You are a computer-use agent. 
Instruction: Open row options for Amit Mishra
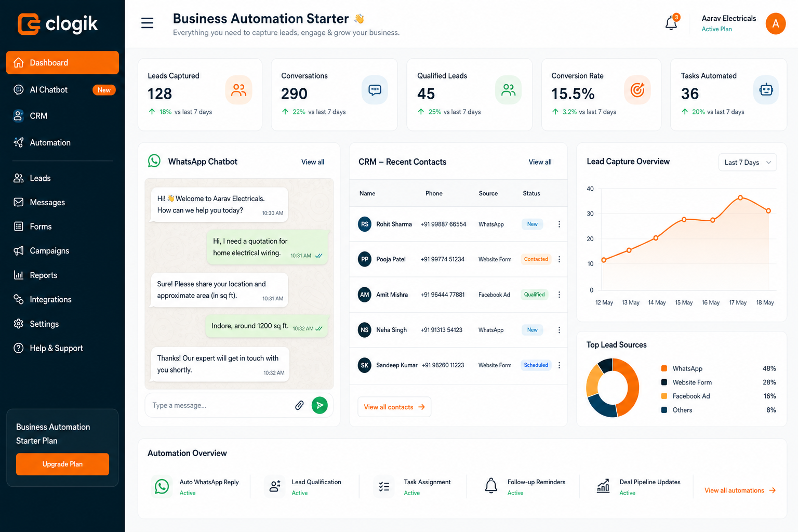[x=559, y=295]
